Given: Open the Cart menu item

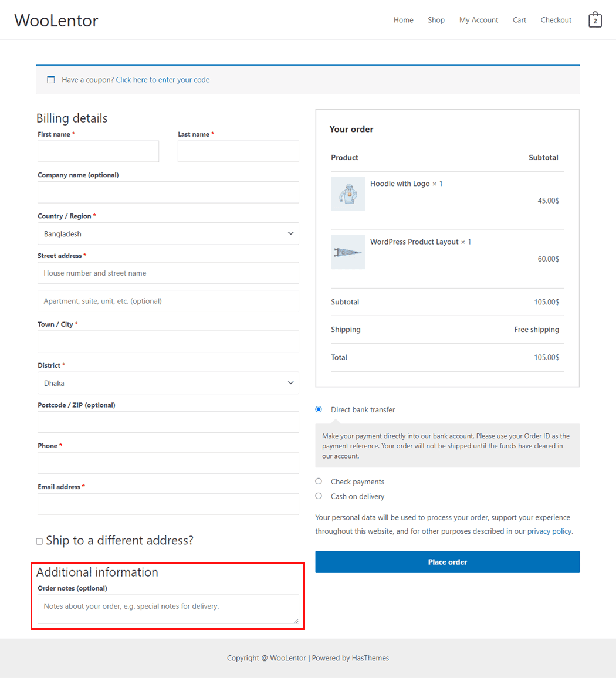Looking at the screenshot, I should point(519,20).
